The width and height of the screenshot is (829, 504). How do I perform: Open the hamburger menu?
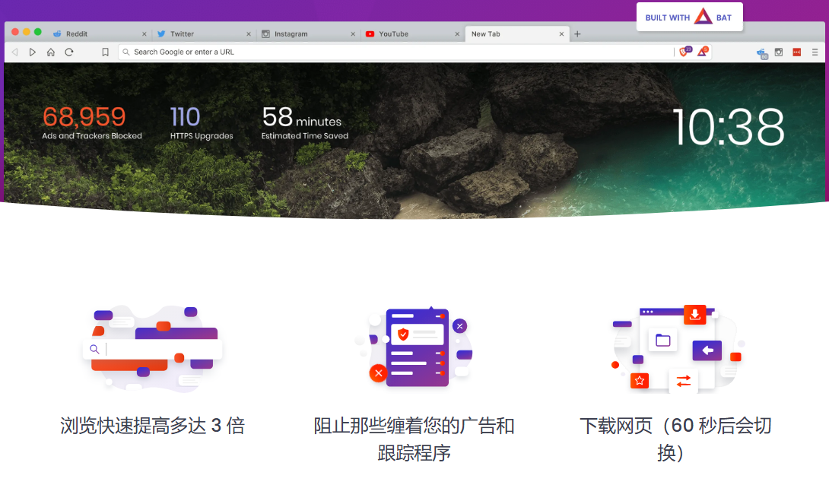point(815,52)
